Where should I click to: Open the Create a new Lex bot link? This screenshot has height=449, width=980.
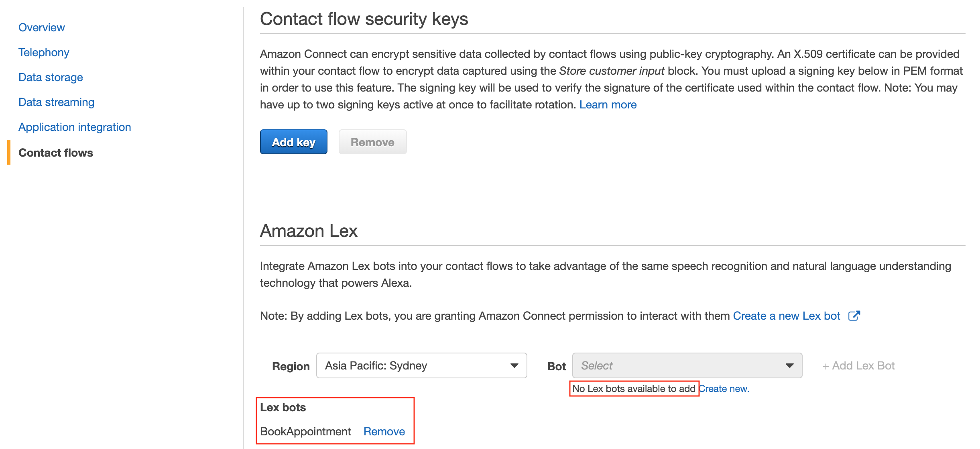786,316
